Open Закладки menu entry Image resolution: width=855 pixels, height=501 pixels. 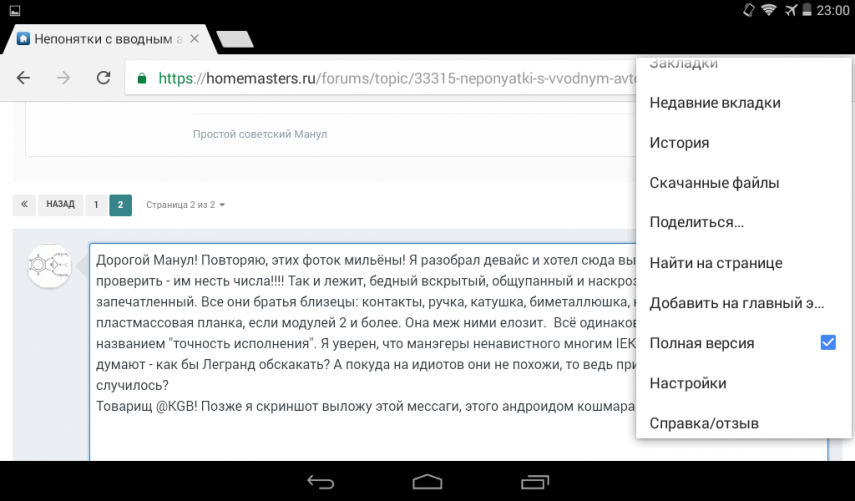684,63
